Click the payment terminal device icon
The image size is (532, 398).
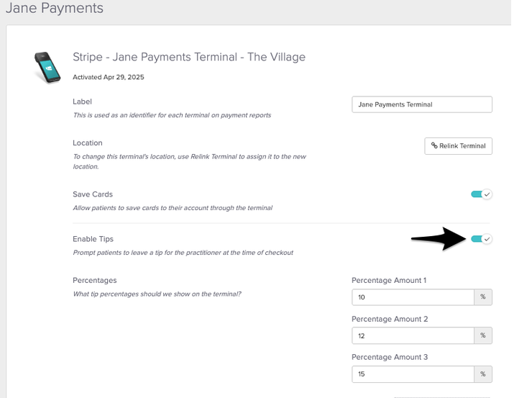tap(47, 67)
